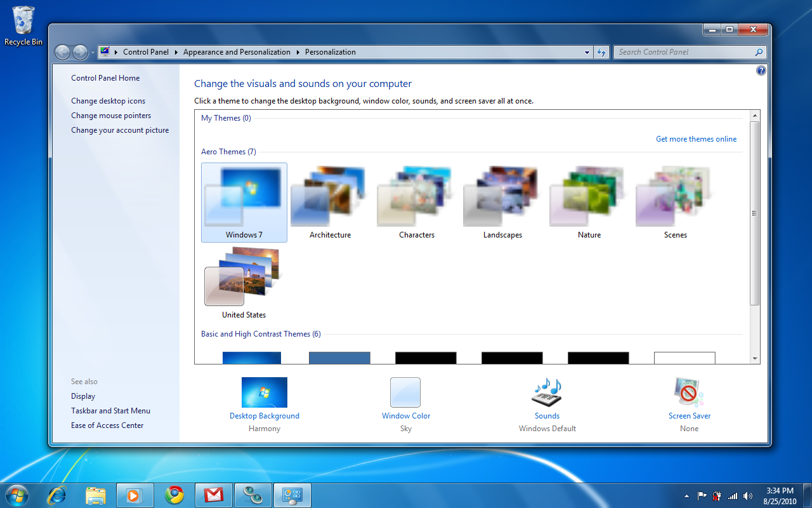The width and height of the screenshot is (812, 508).
Task: Open Change desktop icons link
Action: pyautogui.click(x=108, y=101)
